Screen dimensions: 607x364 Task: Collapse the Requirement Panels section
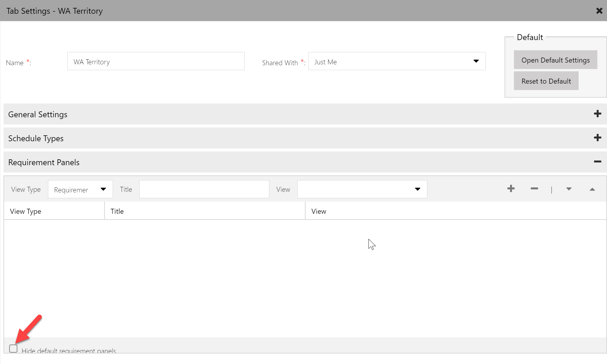pyautogui.click(x=598, y=162)
